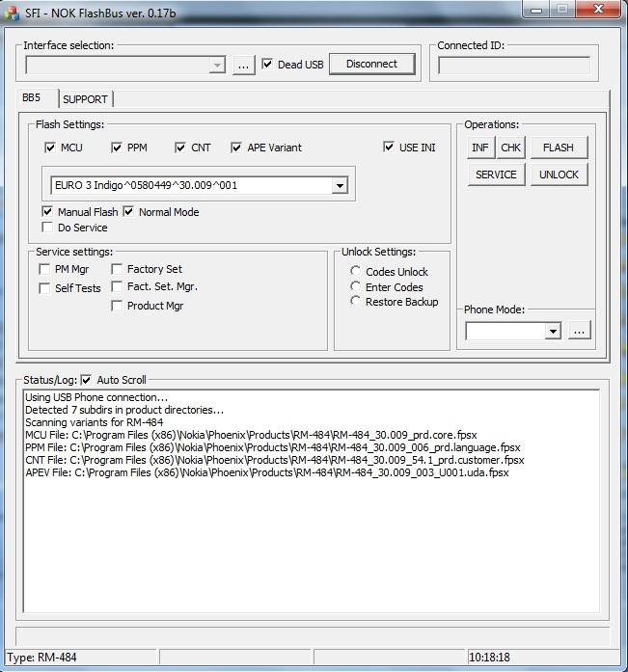The height and width of the screenshot is (672, 628).
Task: Click the MCU File log line
Action: coord(251,435)
